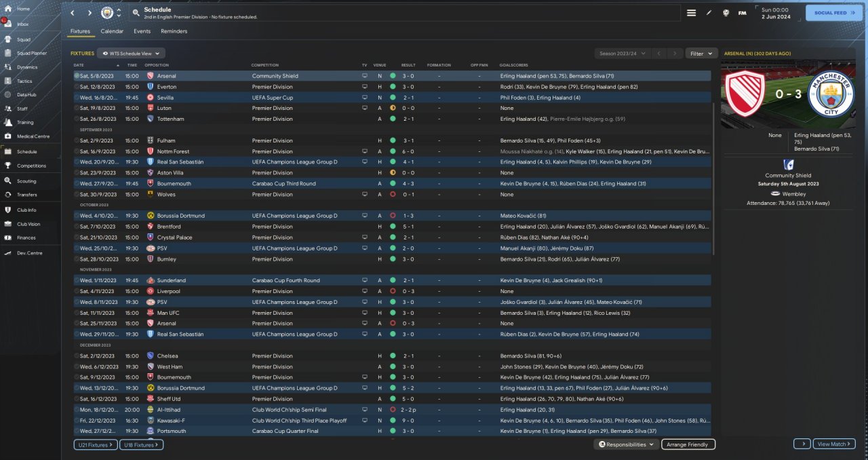Viewport: 868px width, 460px height.
Task: Open the Season 2023/24 selector
Action: tap(621, 53)
